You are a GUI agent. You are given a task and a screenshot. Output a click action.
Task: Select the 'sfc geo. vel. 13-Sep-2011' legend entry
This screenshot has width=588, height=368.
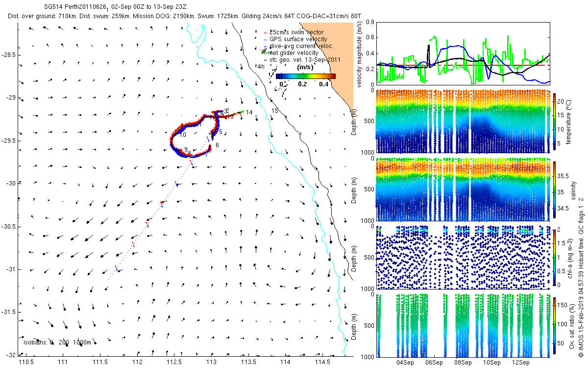304,59
